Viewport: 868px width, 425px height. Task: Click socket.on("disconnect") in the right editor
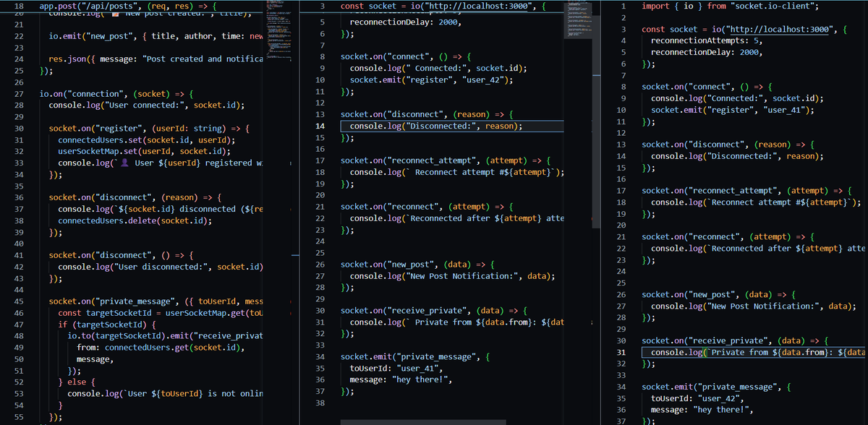pos(727,145)
